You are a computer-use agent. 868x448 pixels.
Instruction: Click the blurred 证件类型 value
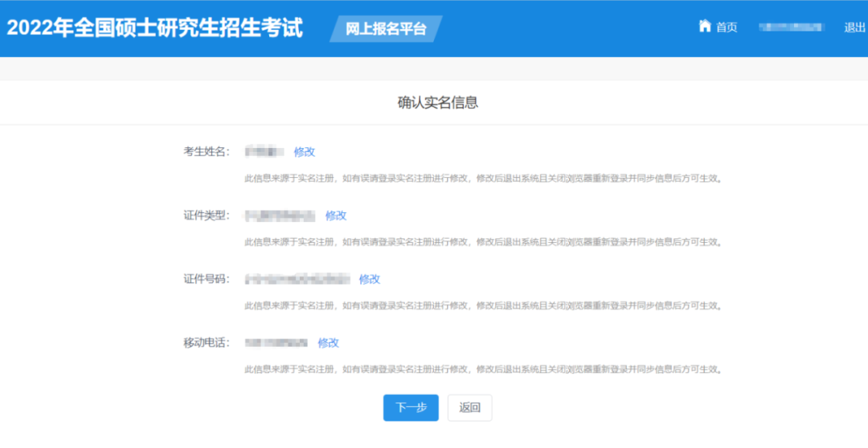(280, 215)
